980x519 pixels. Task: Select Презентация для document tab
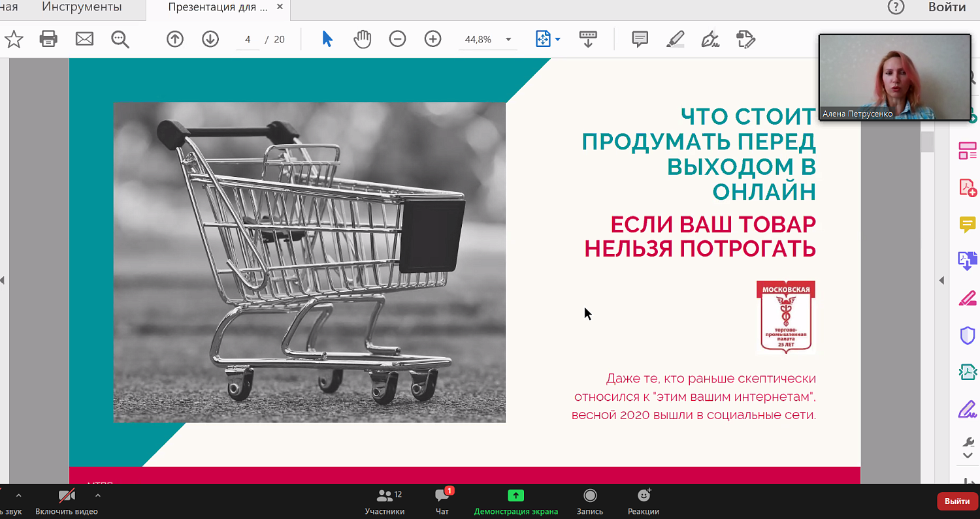218,8
